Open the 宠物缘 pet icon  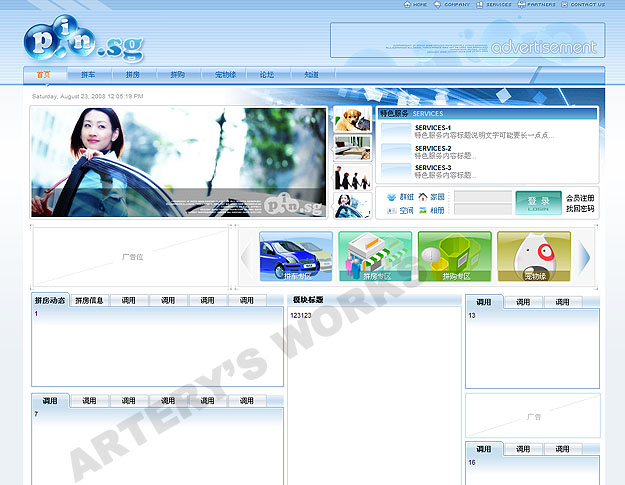[x=534, y=256]
